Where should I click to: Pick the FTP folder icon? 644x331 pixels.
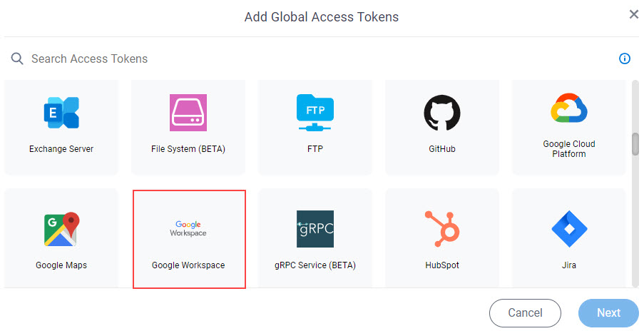point(315,113)
